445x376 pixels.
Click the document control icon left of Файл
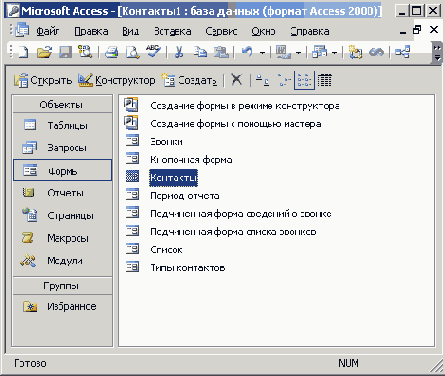(x=22, y=30)
